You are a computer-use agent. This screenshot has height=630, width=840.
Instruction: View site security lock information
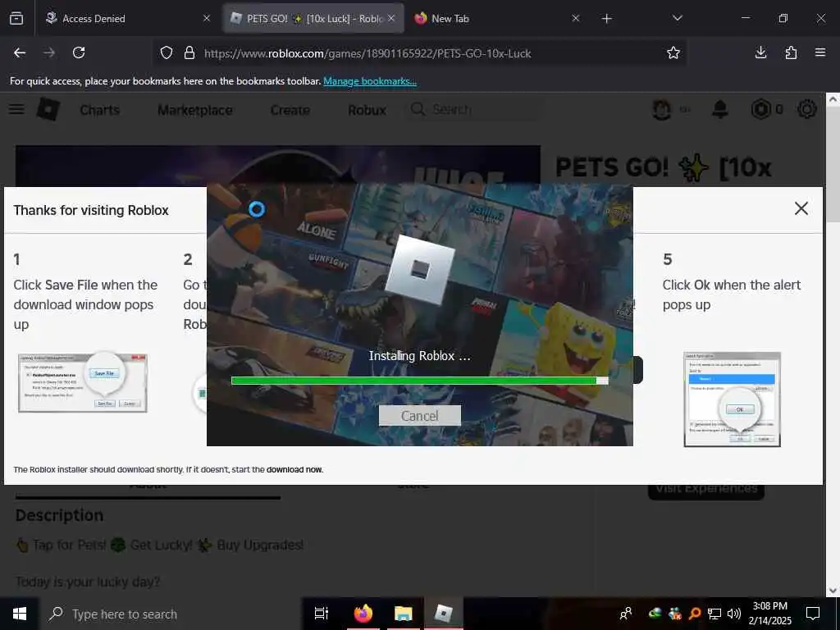189,53
